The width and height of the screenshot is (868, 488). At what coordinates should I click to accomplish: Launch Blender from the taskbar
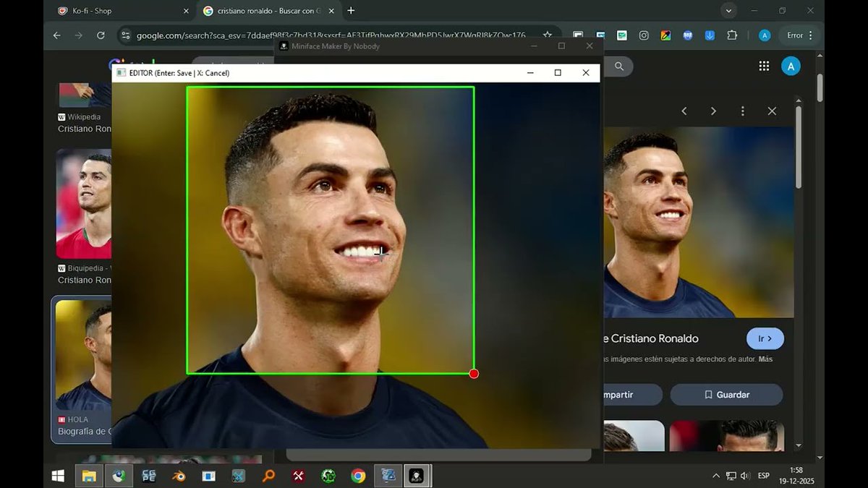(178, 476)
